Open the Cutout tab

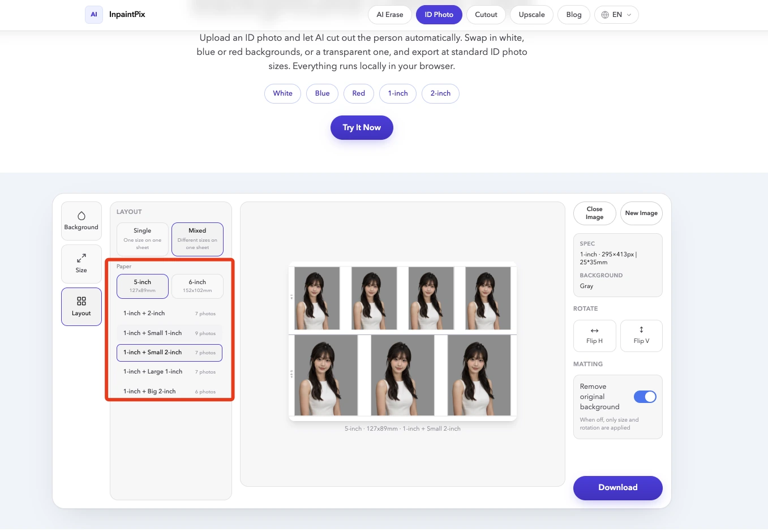[x=486, y=15]
